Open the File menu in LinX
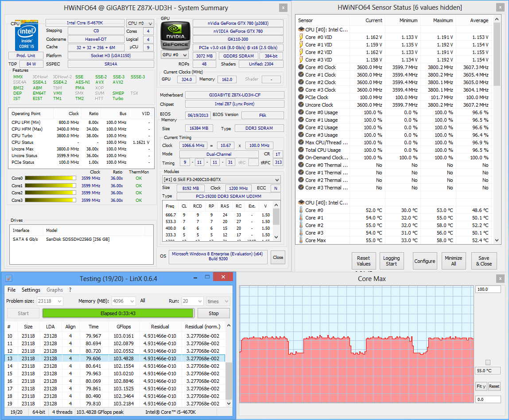Viewport: 509px width, 420px height. click(x=12, y=289)
